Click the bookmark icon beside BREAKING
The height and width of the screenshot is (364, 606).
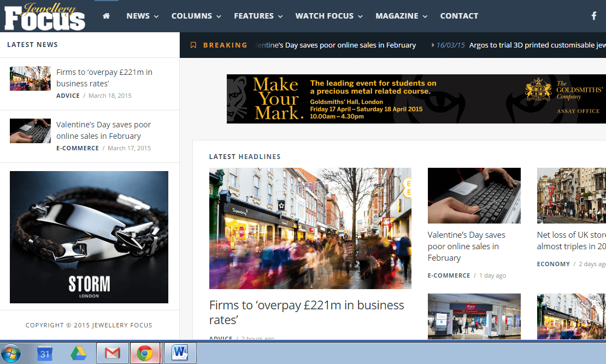(193, 45)
